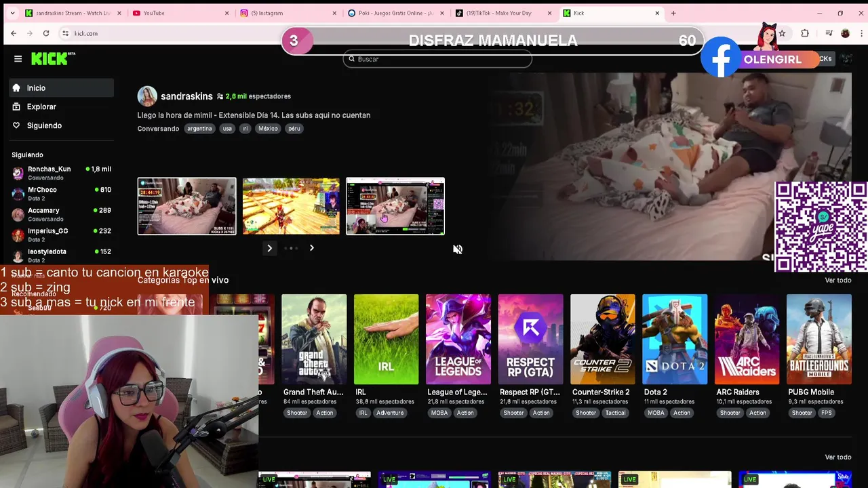Open Accamary avatar in following list

click(x=18, y=214)
